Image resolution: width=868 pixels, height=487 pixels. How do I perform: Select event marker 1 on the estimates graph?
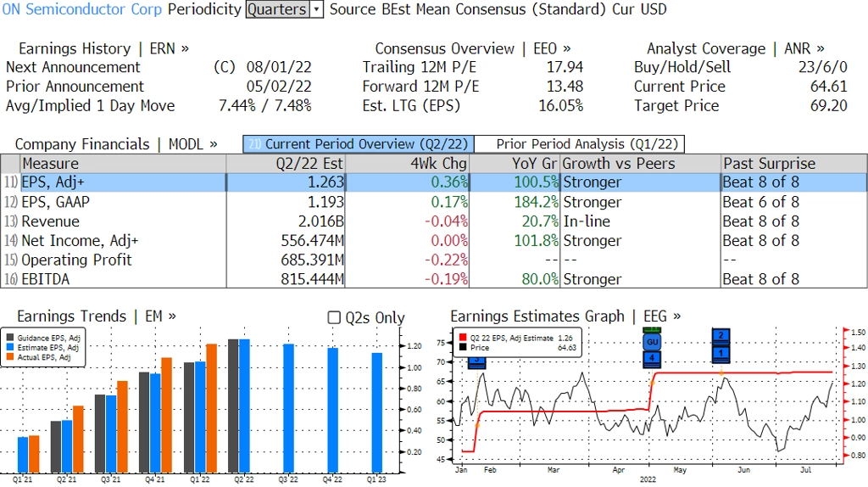tap(721, 353)
